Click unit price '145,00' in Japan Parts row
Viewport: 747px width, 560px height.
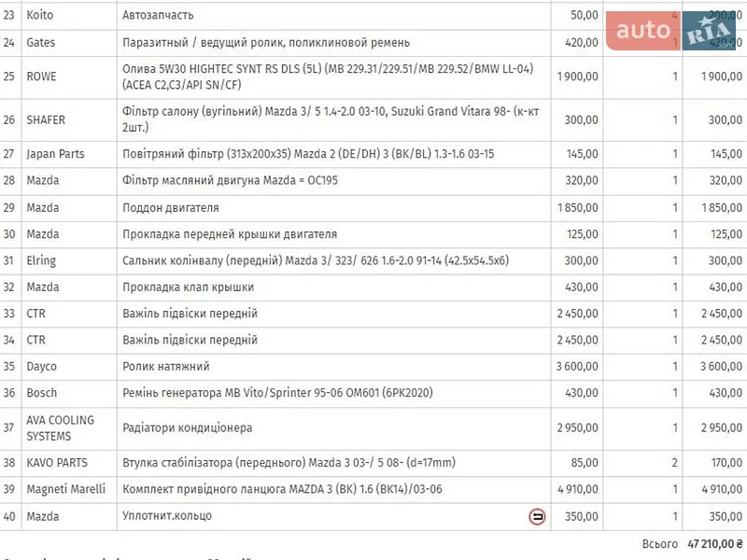pos(582,154)
